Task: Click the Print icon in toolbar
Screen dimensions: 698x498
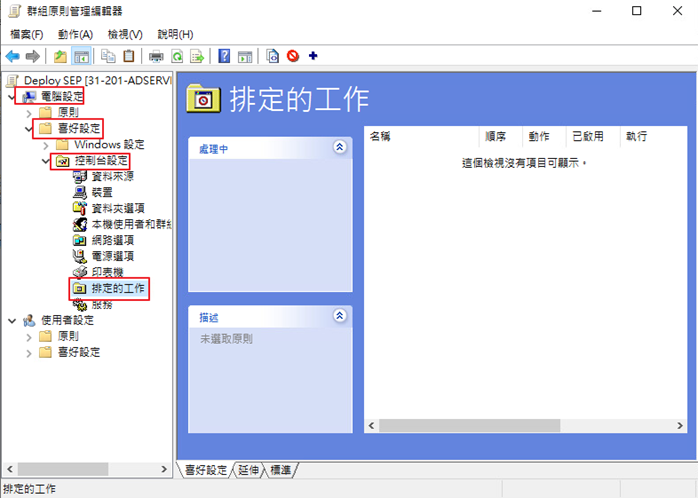Action: pos(156,56)
